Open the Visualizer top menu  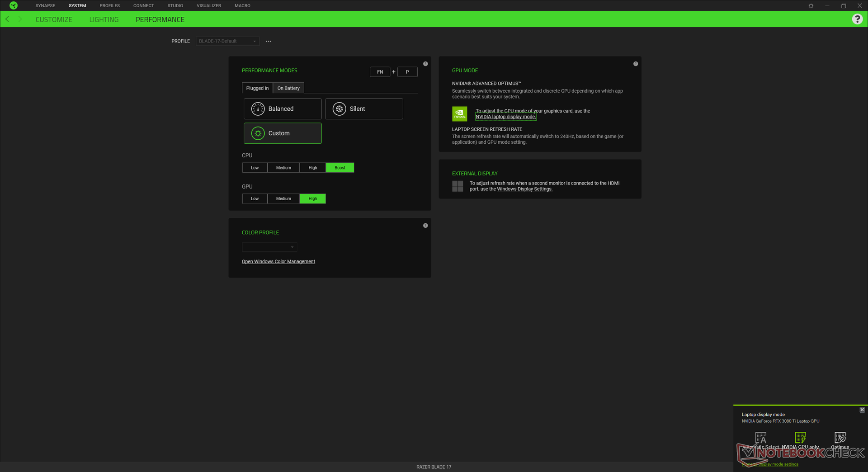coord(209,6)
